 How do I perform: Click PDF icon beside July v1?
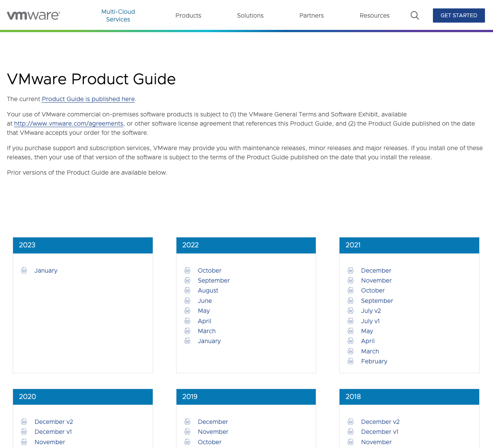[x=351, y=321]
